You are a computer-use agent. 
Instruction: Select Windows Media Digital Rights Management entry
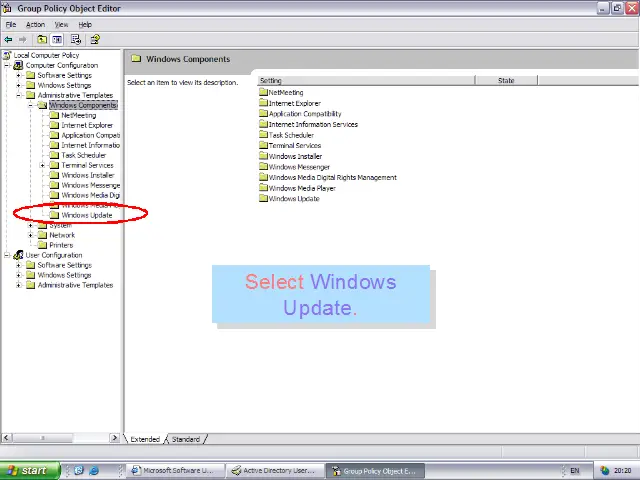pos(333,178)
